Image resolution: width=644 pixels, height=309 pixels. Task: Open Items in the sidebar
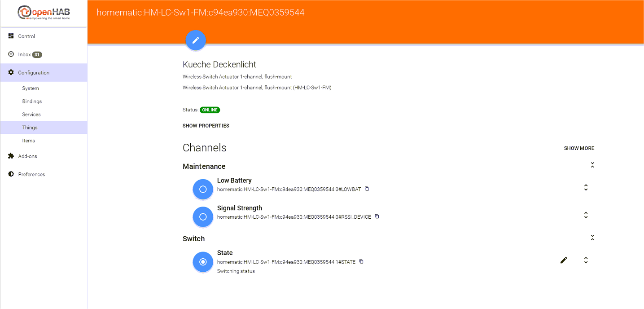pyautogui.click(x=28, y=141)
